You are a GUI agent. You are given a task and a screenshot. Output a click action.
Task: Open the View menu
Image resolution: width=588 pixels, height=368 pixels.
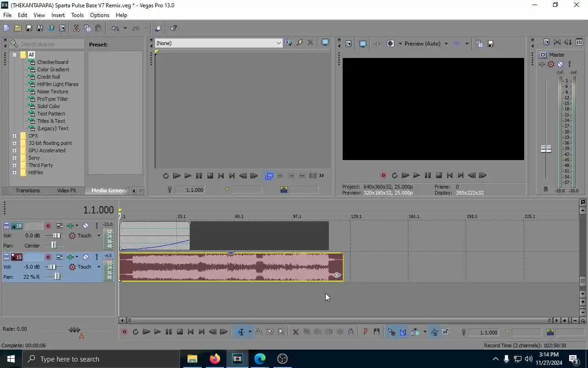tap(39, 15)
